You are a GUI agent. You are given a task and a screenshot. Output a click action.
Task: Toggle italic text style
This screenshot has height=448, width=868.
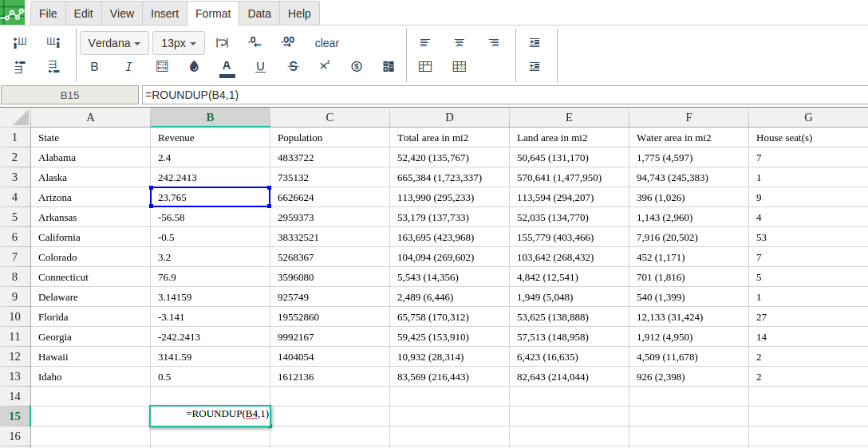point(128,67)
